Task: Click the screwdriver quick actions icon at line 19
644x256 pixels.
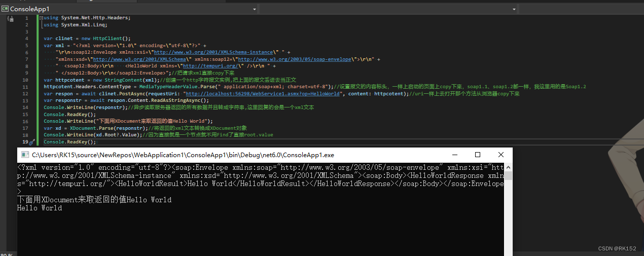Action: click(x=31, y=142)
